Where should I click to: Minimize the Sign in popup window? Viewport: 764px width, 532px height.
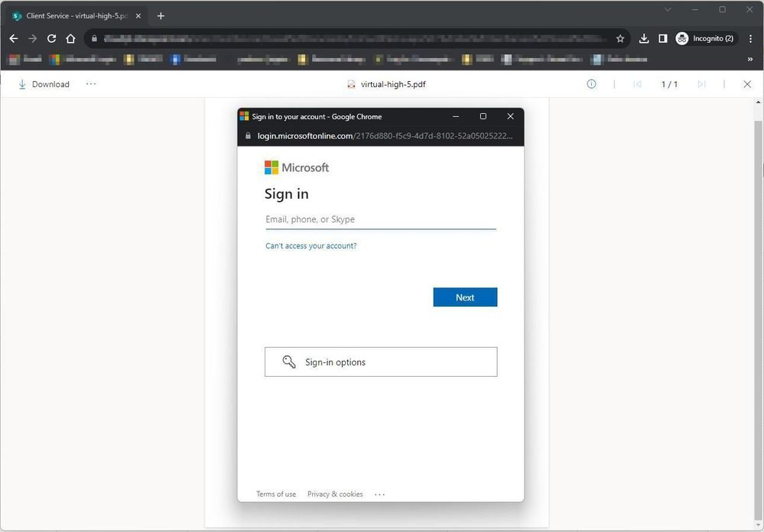pos(456,116)
